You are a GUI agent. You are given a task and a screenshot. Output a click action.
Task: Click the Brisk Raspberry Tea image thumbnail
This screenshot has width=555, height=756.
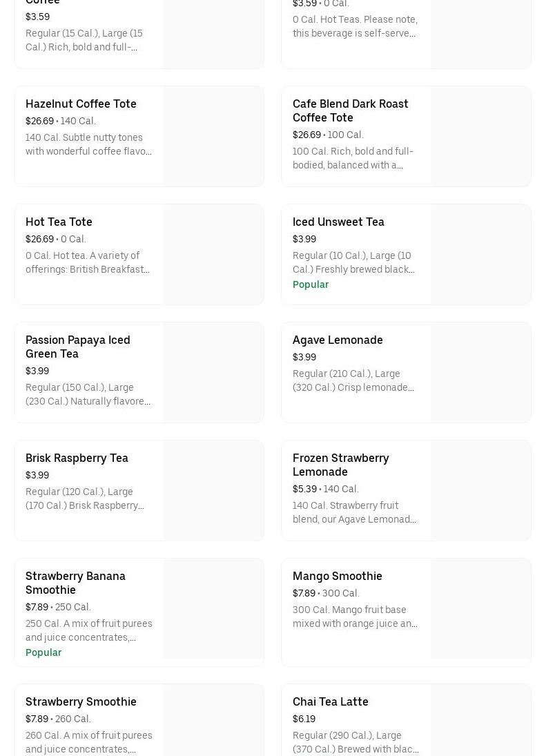pyautogui.click(x=214, y=490)
